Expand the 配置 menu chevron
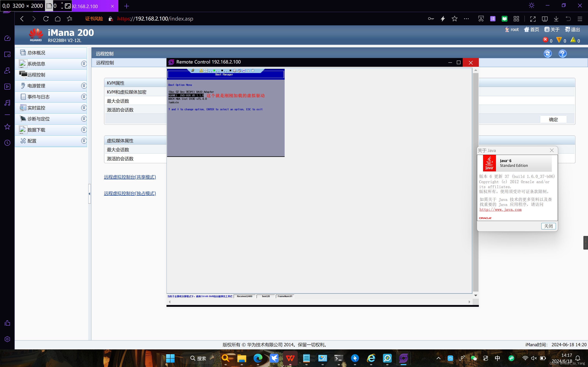The width and height of the screenshot is (588, 367). click(x=84, y=141)
